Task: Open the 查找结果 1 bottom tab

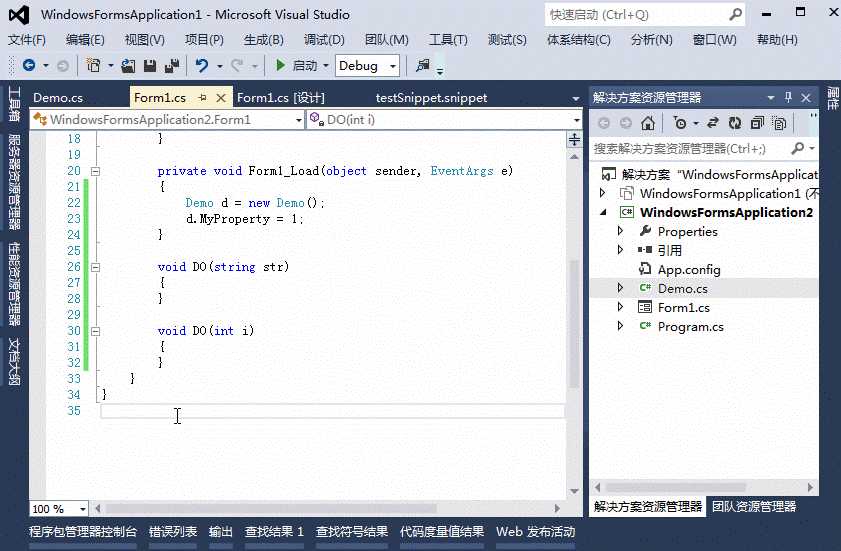Action: (x=274, y=532)
